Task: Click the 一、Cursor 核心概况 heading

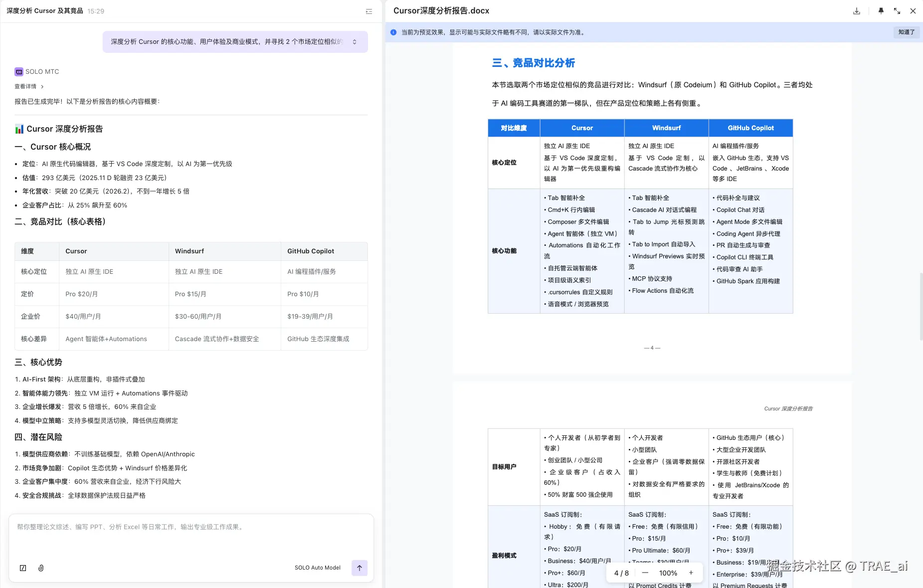Action: (53, 147)
